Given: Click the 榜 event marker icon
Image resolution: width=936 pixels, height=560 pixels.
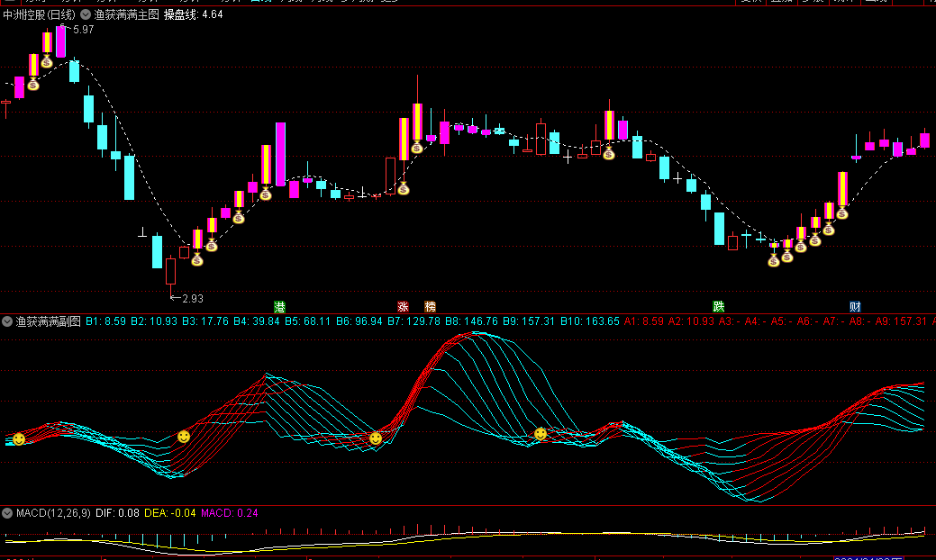Looking at the screenshot, I should click(430, 307).
